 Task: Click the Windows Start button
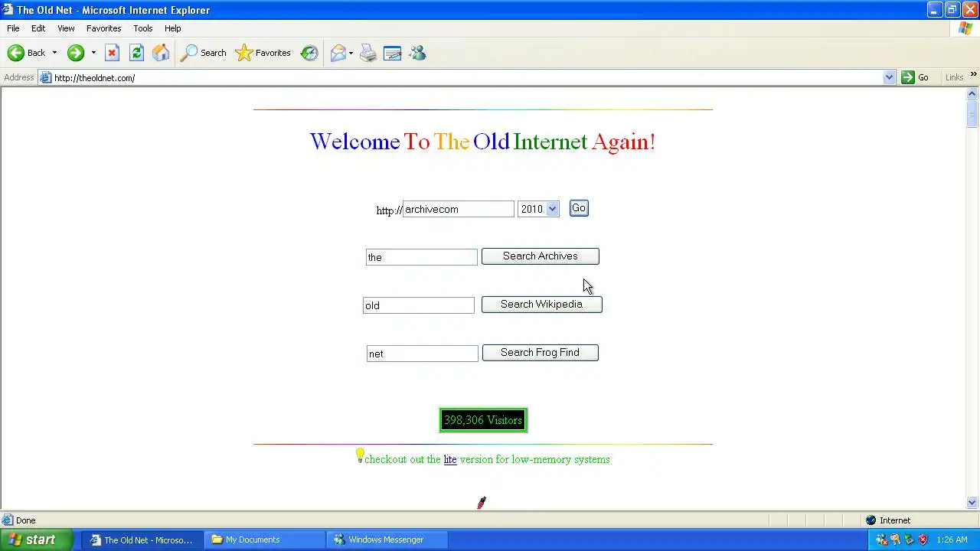37,540
